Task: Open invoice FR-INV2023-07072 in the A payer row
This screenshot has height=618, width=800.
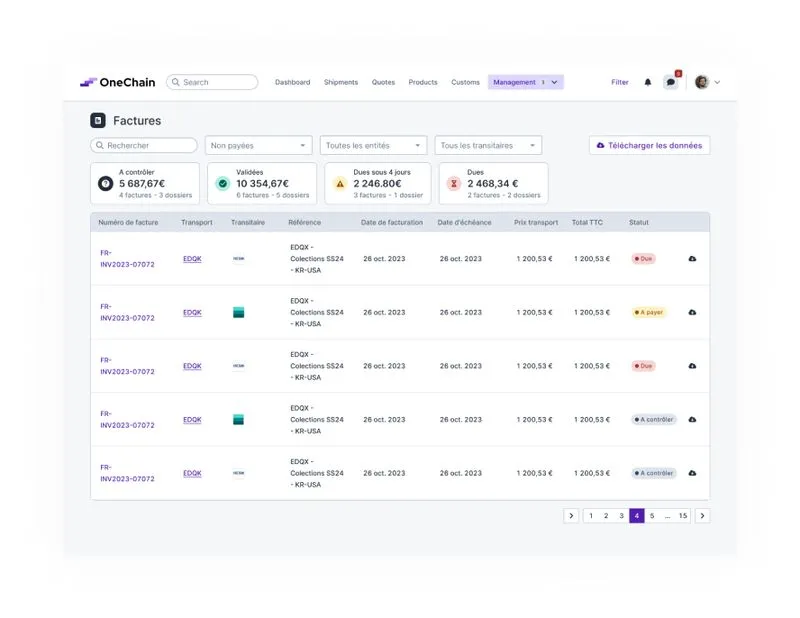Action: tap(127, 312)
